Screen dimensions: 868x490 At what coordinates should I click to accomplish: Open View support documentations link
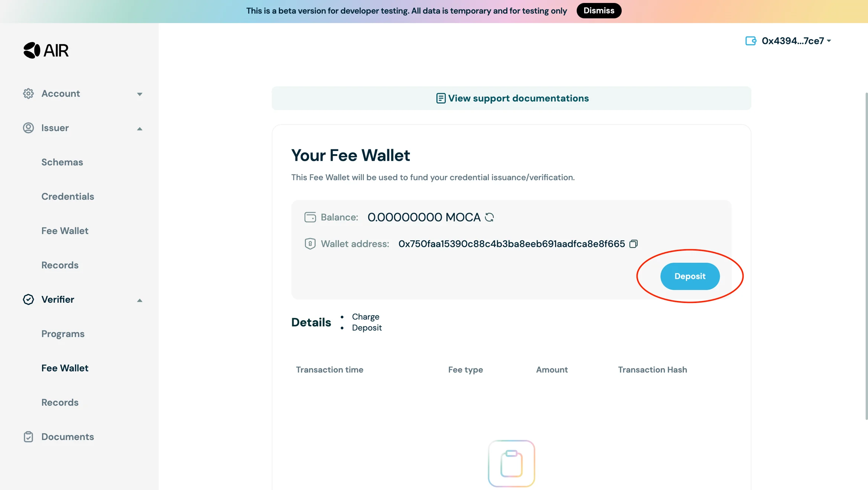pos(512,98)
